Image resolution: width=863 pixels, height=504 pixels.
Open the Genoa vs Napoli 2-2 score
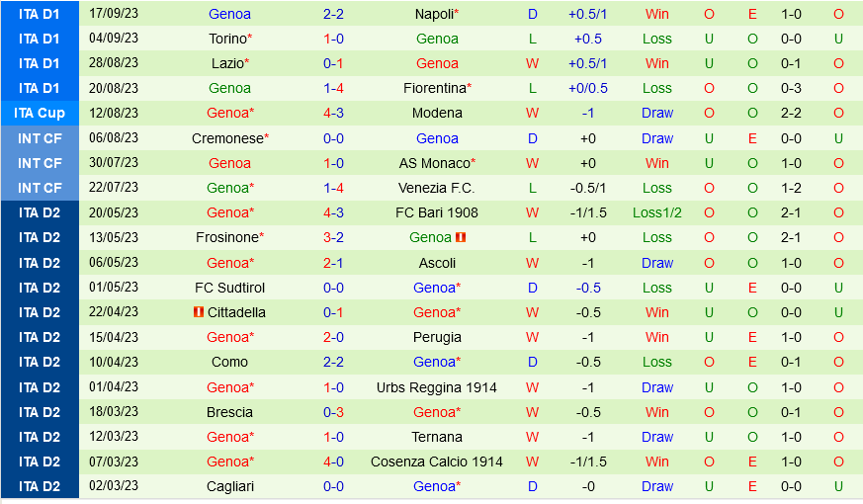(333, 14)
